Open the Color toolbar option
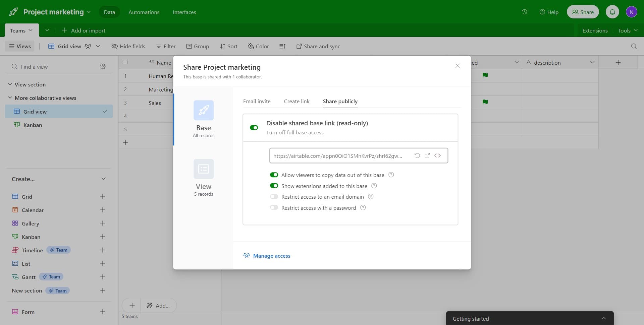 click(258, 46)
